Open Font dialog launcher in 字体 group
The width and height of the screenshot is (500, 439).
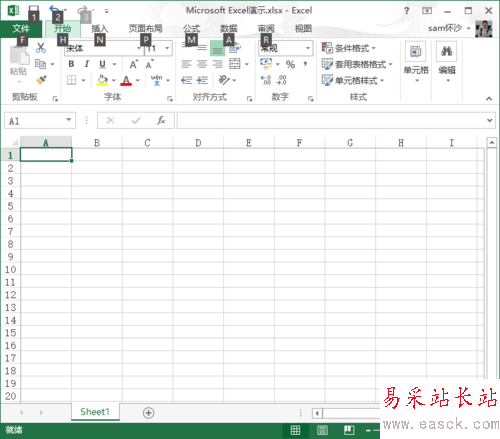(170, 98)
